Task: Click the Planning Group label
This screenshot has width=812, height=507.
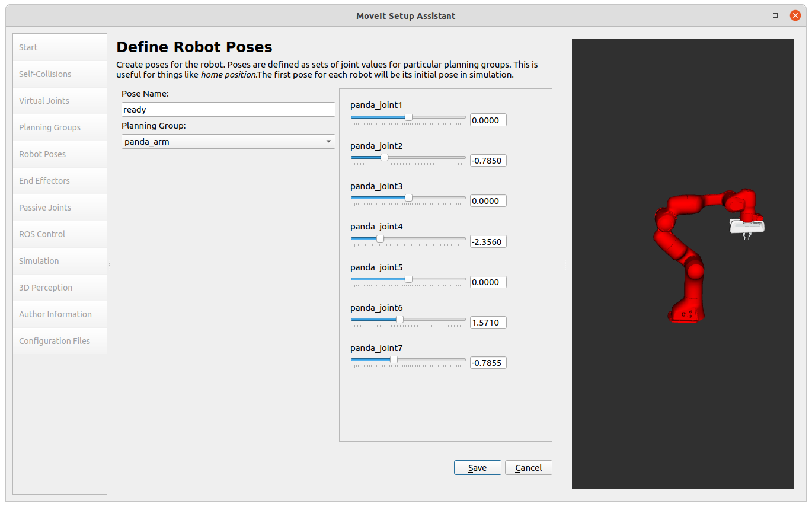Action: [154, 126]
